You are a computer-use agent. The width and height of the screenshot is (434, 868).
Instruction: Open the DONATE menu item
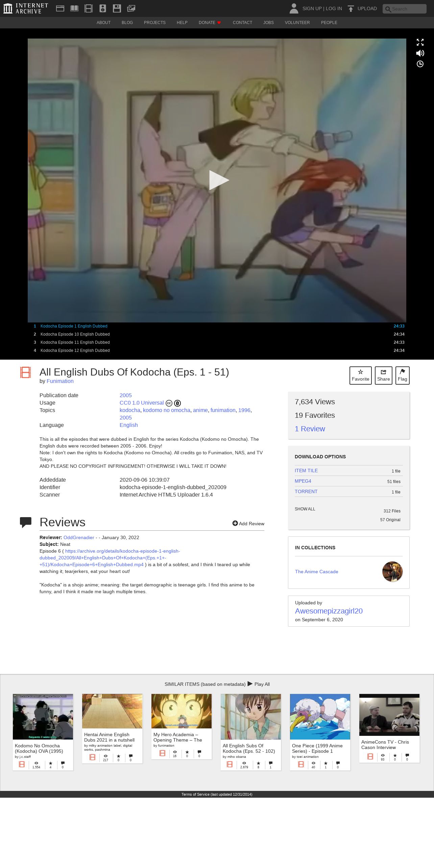click(x=210, y=23)
